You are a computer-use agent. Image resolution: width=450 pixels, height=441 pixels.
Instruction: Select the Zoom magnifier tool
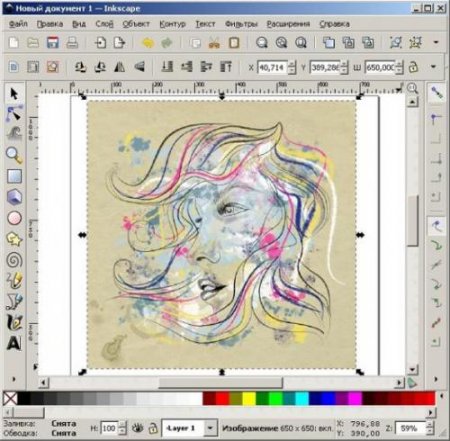tap(14, 155)
